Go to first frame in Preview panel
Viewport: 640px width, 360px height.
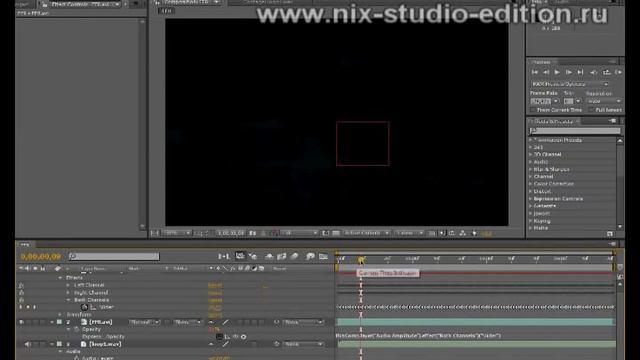click(534, 72)
